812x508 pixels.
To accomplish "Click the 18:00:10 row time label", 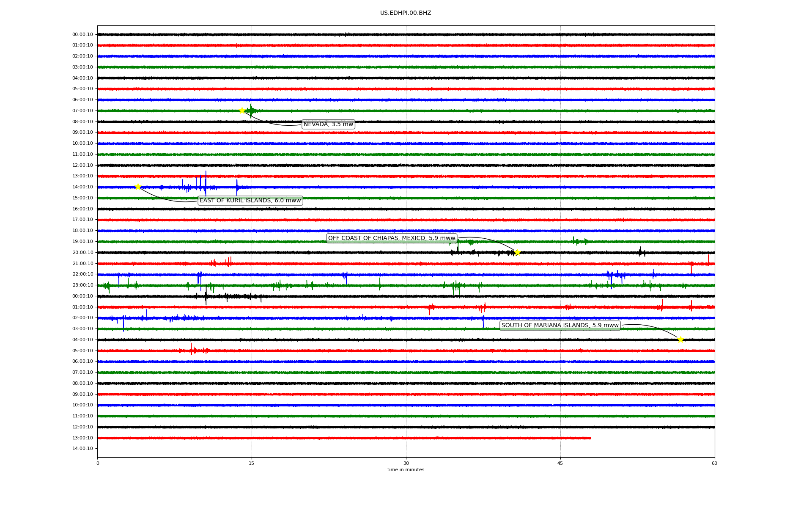I will 82,231.
